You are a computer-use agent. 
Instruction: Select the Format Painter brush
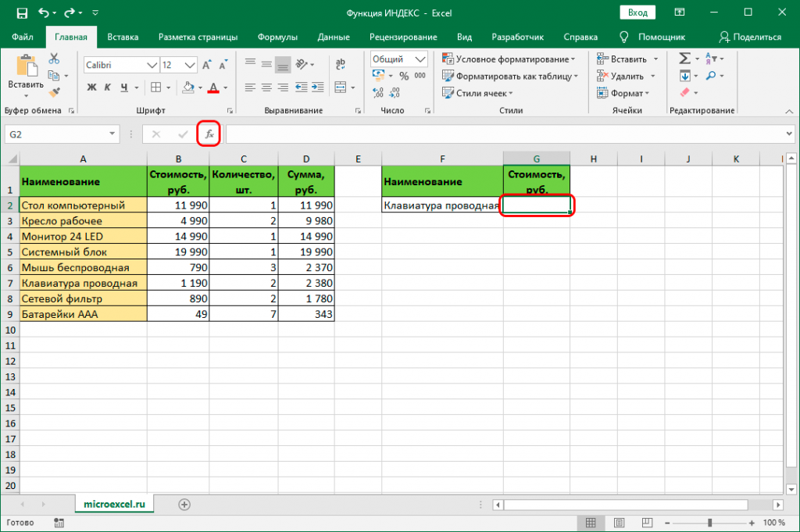54,92
